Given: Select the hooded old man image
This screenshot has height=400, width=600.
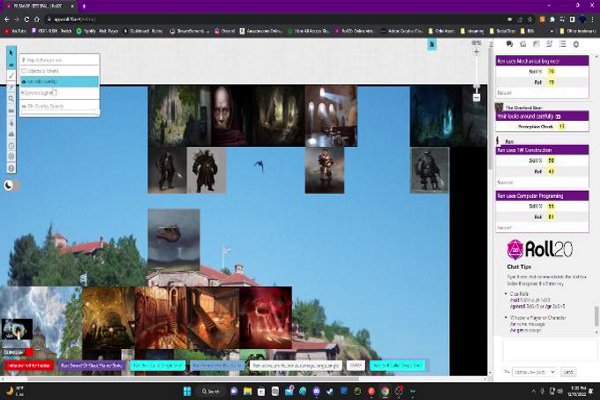Looking at the screenshot, I should click(x=230, y=116).
